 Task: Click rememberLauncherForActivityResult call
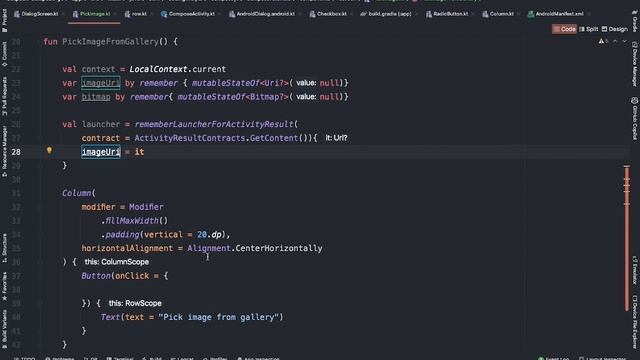coord(214,124)
